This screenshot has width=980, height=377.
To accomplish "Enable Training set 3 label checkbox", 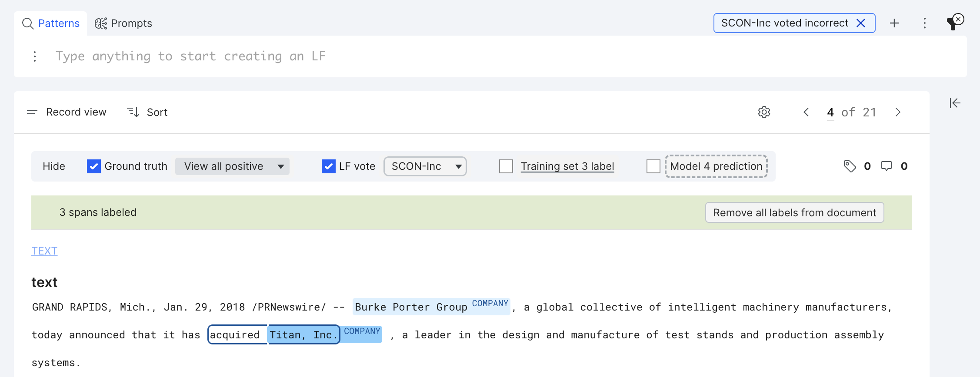I will click(x=506, y=166).
